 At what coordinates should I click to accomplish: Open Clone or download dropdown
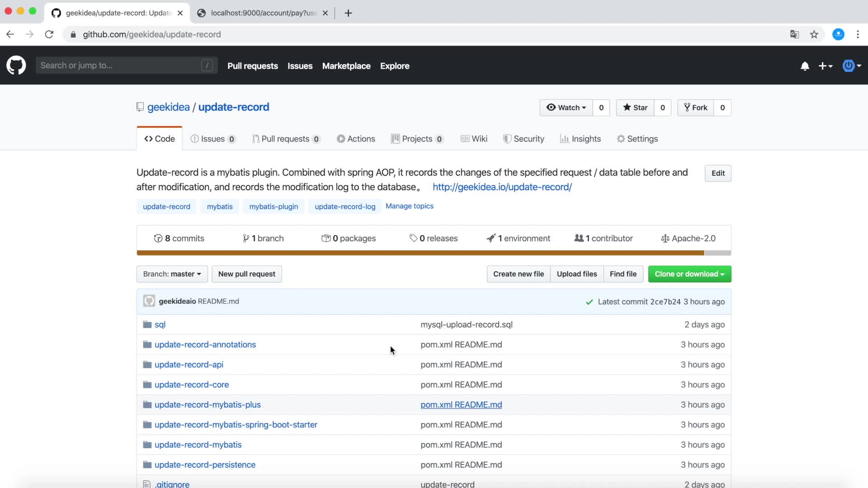689,274
